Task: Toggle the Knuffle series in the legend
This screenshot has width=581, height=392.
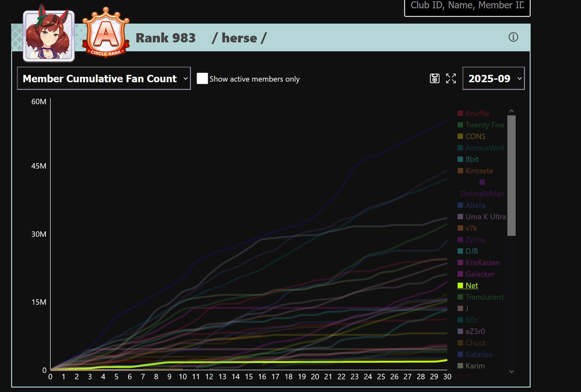Action: [x=474, y=113]
